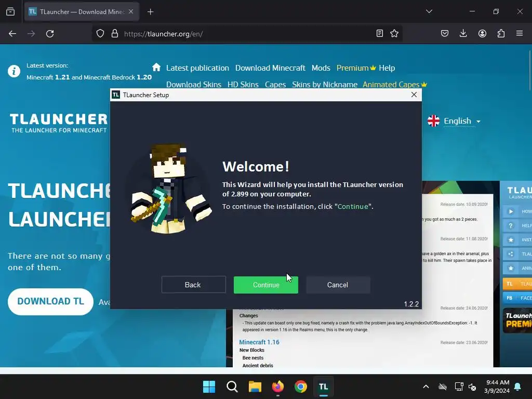Click the site padlock security icon
The height and width of the screenshot is (399, 532).
coord(115,34)
